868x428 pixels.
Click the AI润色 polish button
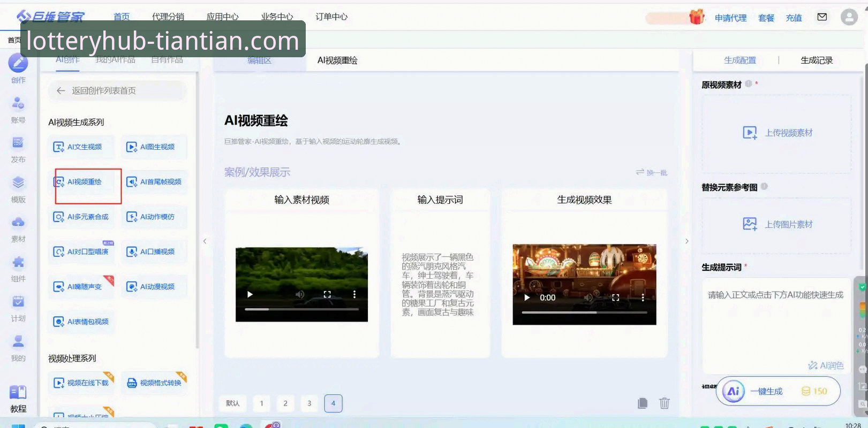click(826, 365)
